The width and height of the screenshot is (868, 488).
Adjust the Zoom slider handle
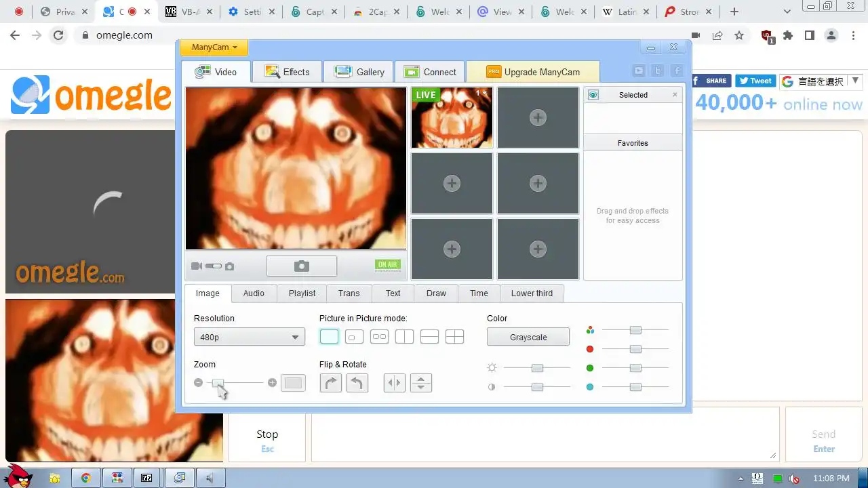pyautogui.click(x=218, y=383)
